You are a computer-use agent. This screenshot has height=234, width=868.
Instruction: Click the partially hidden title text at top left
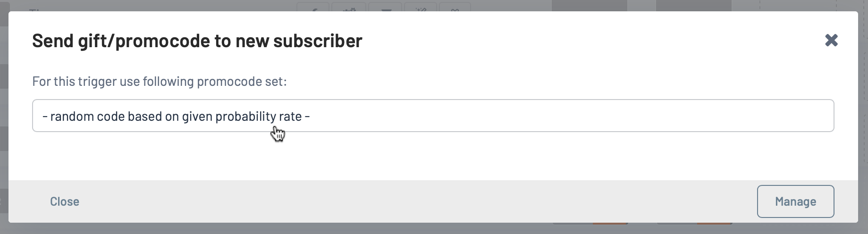(35, 9)
